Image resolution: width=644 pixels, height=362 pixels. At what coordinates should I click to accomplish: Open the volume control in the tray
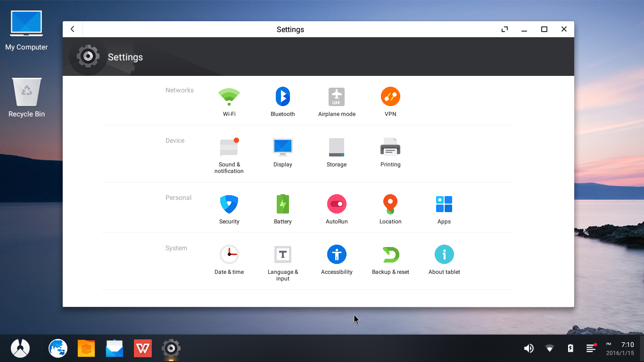tap(528, 348)
